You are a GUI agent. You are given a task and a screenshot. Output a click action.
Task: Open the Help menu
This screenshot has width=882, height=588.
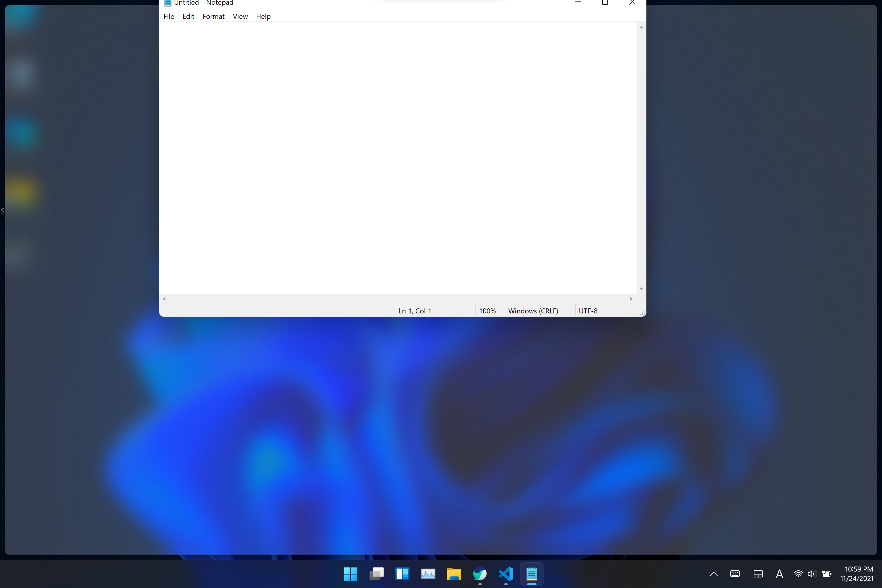click(263, 16)
